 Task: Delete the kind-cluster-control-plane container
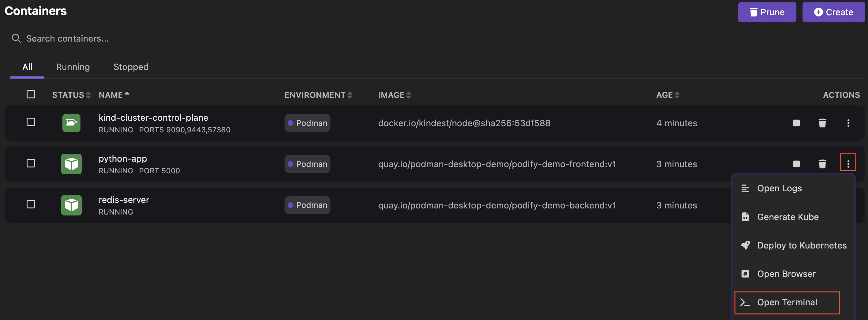click(x=822, y=123)
